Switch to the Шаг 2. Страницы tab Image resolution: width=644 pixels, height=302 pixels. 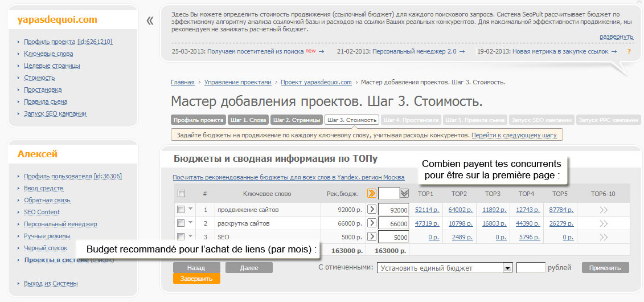296,120
